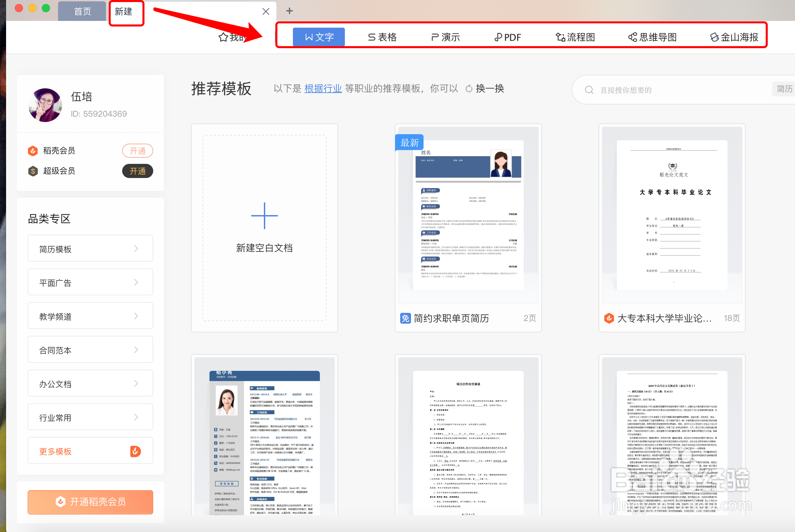
Task: Click the 简历 search suggestion tag
Action: pyautogui.click(x=784, y=89)
